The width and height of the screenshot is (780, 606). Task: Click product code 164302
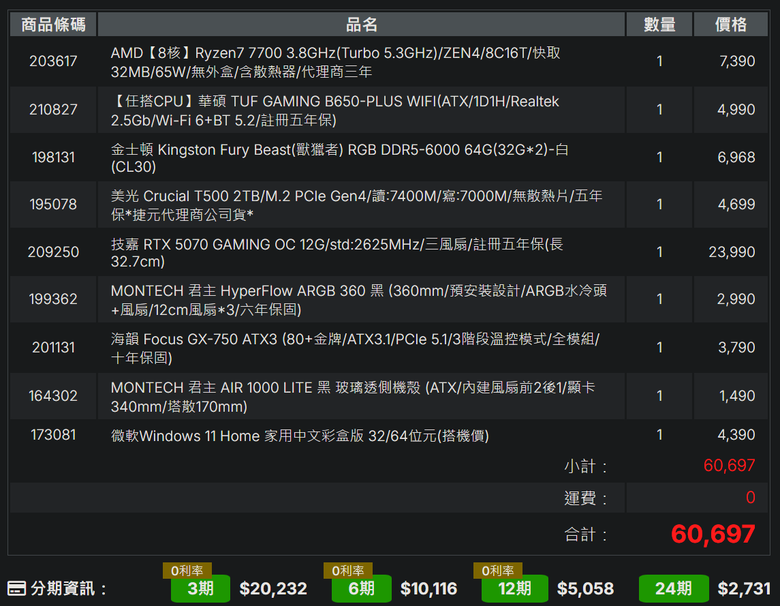click(x=53, y=396)
